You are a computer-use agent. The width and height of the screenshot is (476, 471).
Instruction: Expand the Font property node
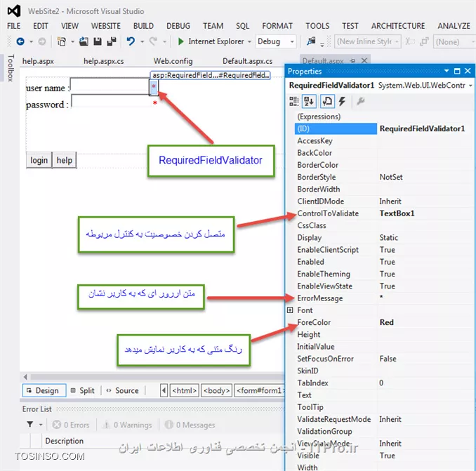coord(290,310)
